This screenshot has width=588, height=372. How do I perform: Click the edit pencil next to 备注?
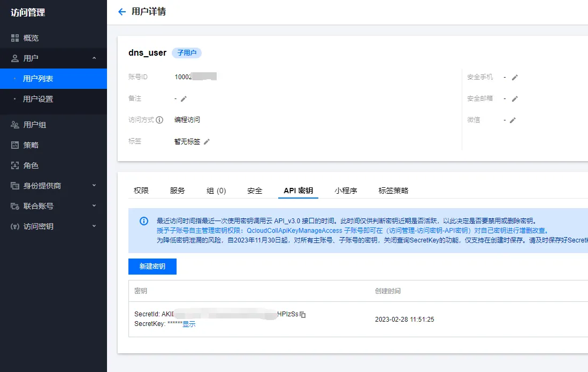click(x=184, y=98)
